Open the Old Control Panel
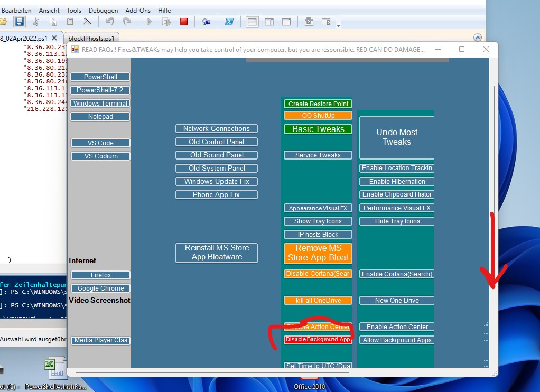The width and height of the screenshot is (540, 392). pos(216,142)
